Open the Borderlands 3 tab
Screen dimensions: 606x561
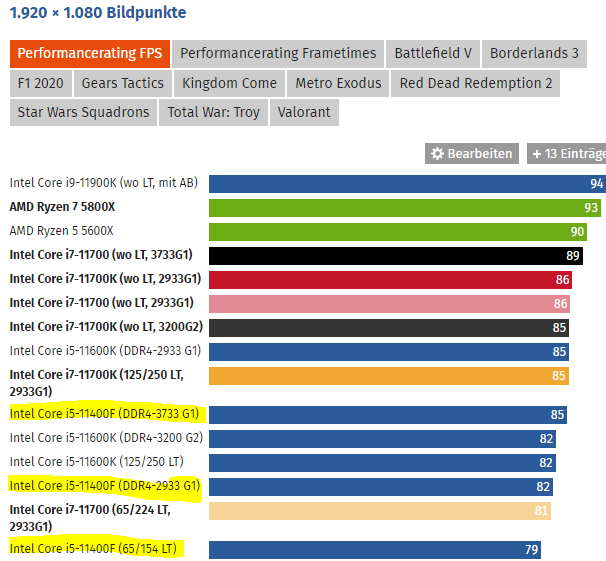pyautogui.click(x=534, y=54)
